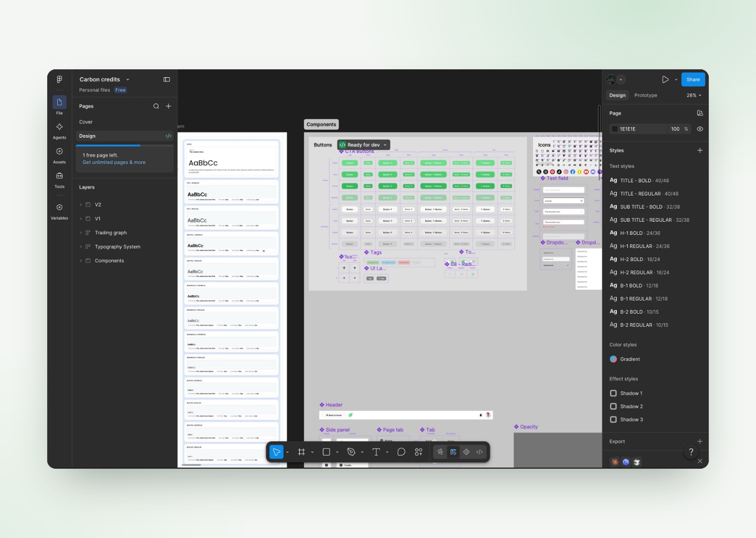Image resolution: width=756 pixels, height=538 pixels.
Task: Search pages with the magnifier icon
Action: [x=156, y=106]
